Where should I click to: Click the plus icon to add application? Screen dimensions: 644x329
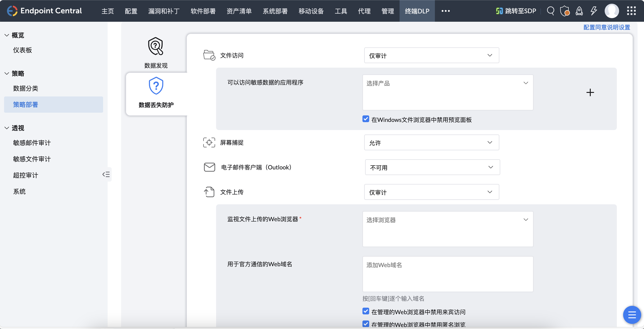click(x=590, y=92)
